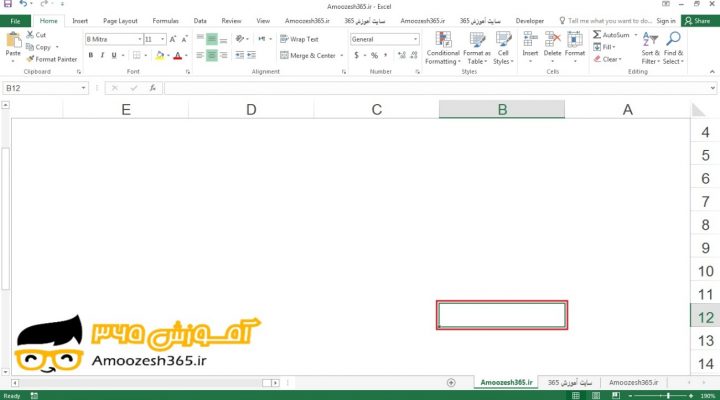Toggle bold formatting
The image size is (720, 400).
tap(90, 55)
